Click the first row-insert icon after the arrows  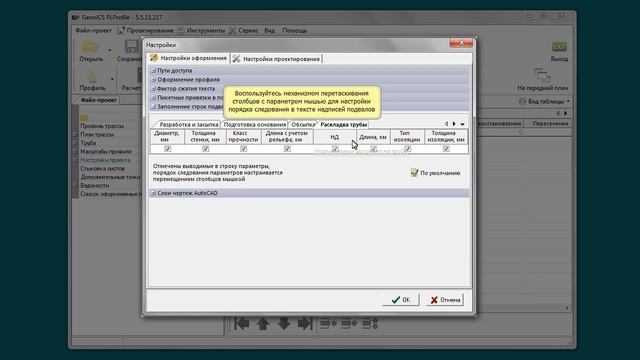coord(328,324)
